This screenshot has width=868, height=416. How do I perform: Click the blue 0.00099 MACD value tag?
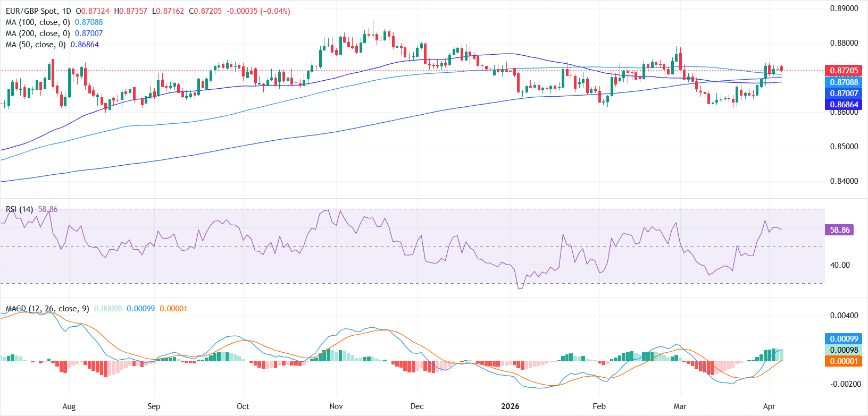click(844, 339)
